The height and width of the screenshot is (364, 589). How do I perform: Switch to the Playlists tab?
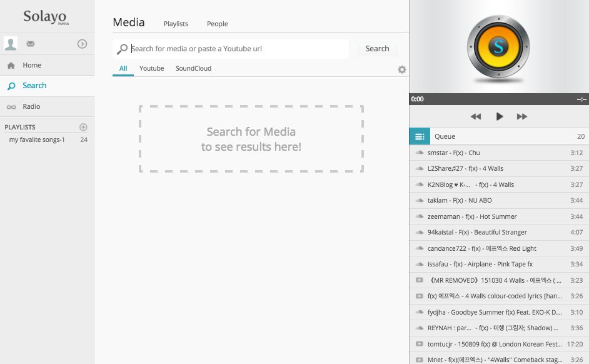tap(176, 24)
